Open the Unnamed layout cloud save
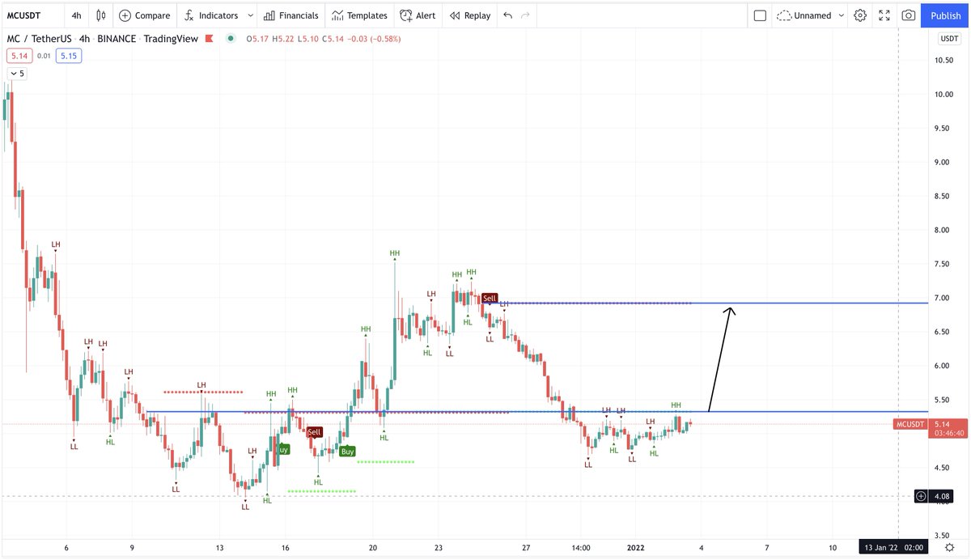Viewport: 971px width, 560px height. [x=803, y=15]
